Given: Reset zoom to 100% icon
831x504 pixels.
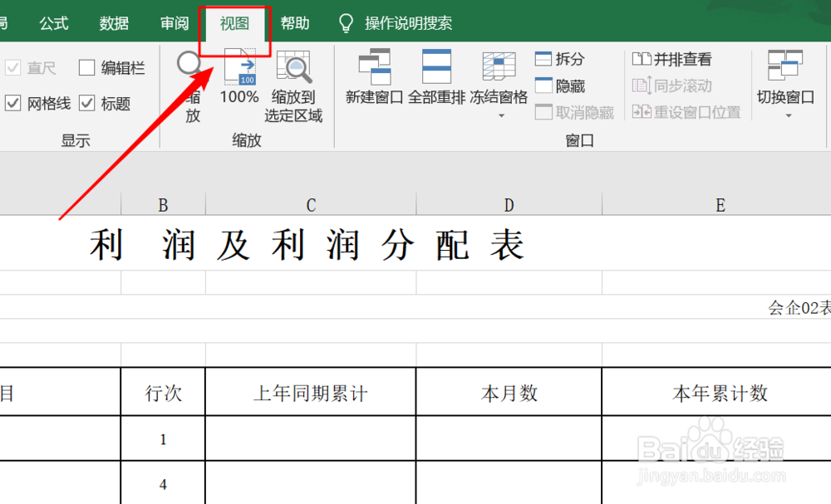Looking at the screenshot, I should (239, 66).
